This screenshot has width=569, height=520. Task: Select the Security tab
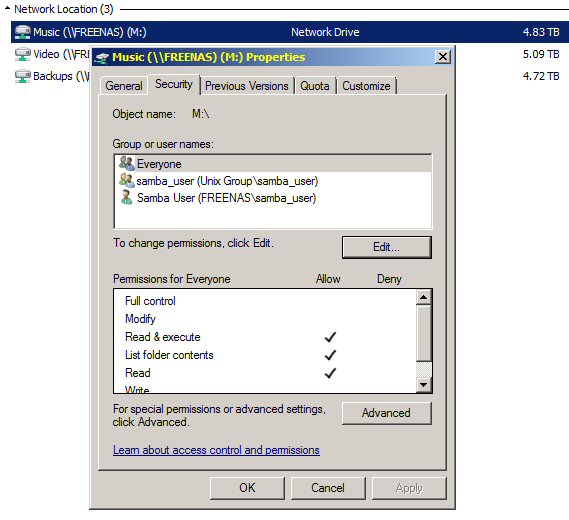click(174, 84)
